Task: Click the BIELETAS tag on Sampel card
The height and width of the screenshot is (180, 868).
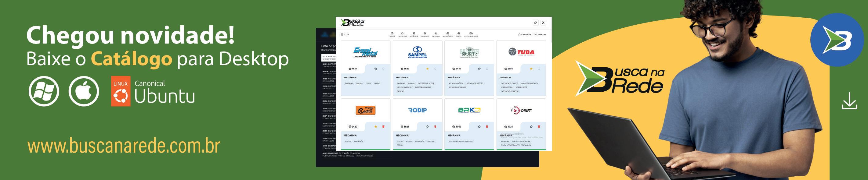Action: 400,91
